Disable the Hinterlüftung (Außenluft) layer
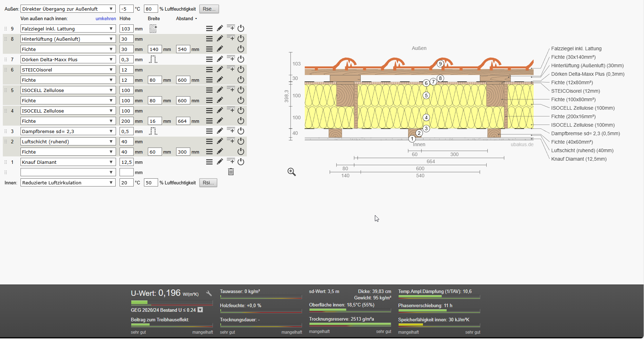 [x=241, y=39]
